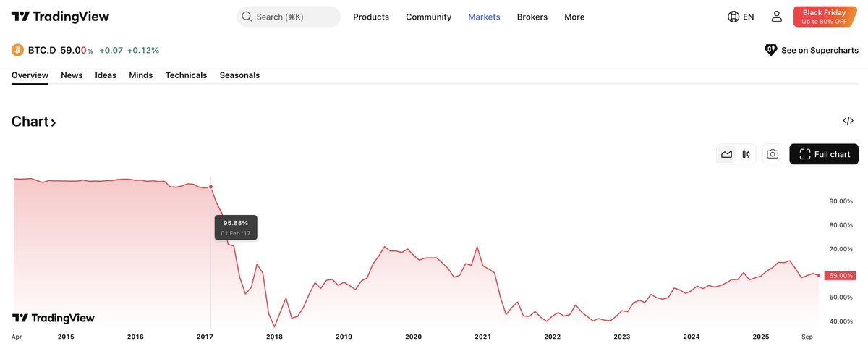Click the 90.00% axis label

841,201
